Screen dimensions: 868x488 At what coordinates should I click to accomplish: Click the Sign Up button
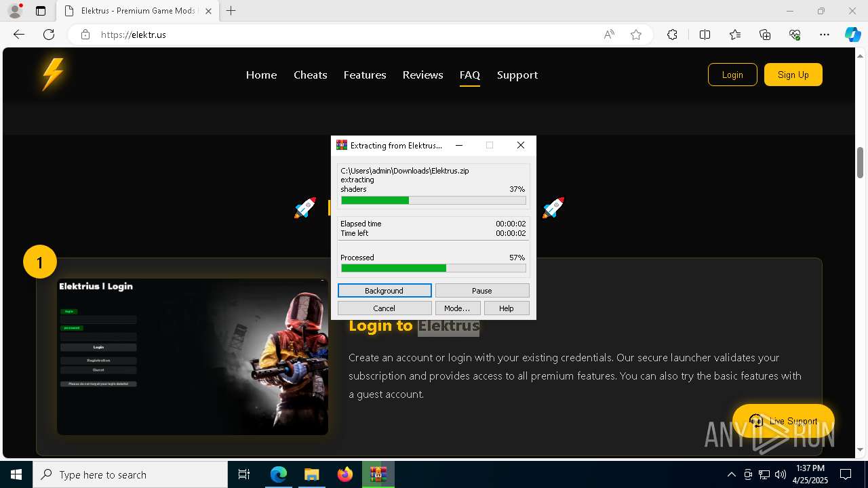[793, 75]
